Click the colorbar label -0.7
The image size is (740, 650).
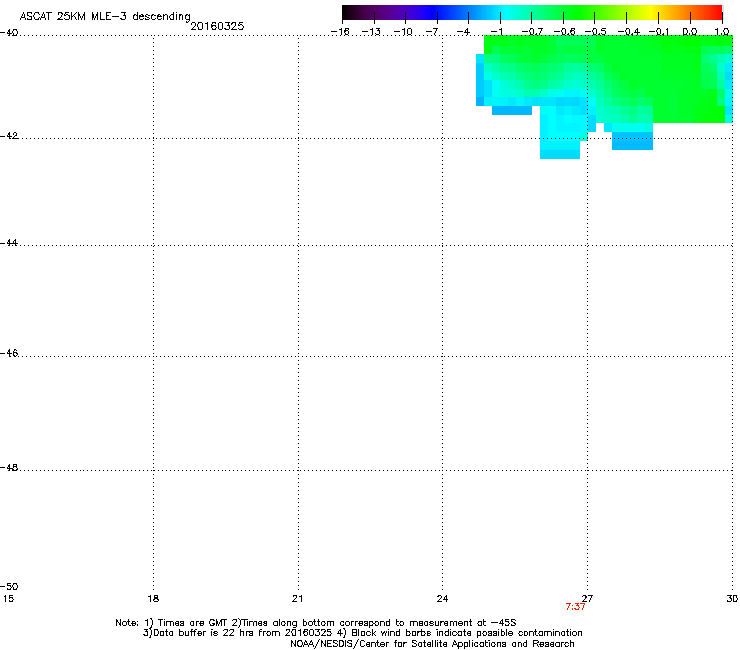pyautogui.click(x=532, y=32)
